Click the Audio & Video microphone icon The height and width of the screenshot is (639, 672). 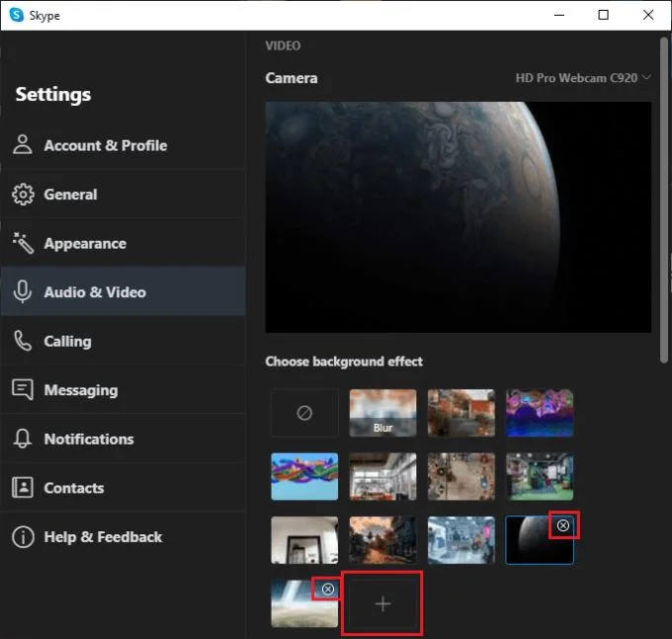[x=23, y=292]
